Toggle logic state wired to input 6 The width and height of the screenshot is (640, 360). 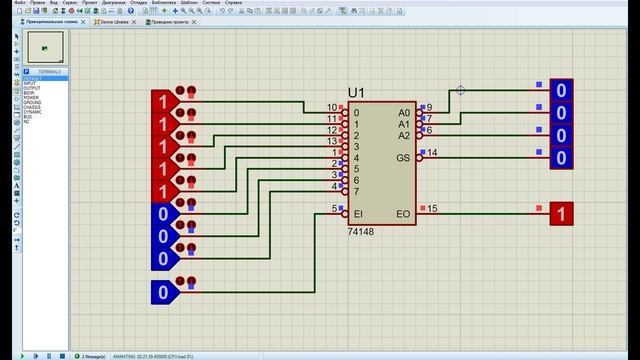click(x=165, y=236)
